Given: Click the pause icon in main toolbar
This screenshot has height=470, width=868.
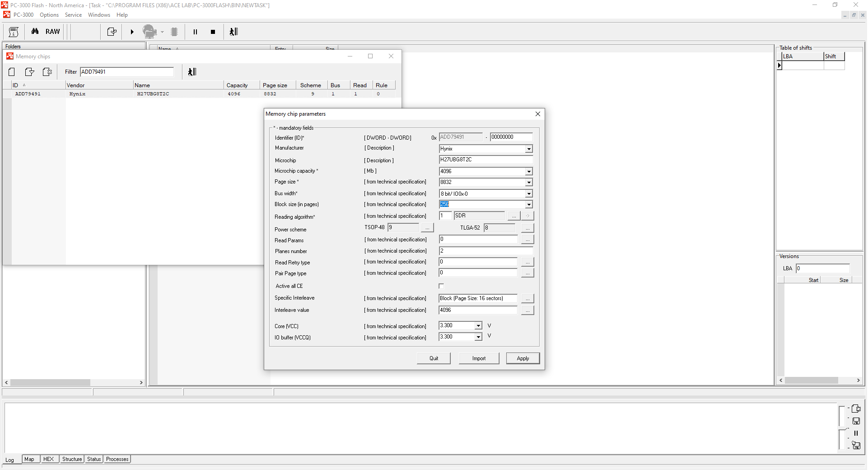Looking at the screenshot, I should (x=195, y=32).
